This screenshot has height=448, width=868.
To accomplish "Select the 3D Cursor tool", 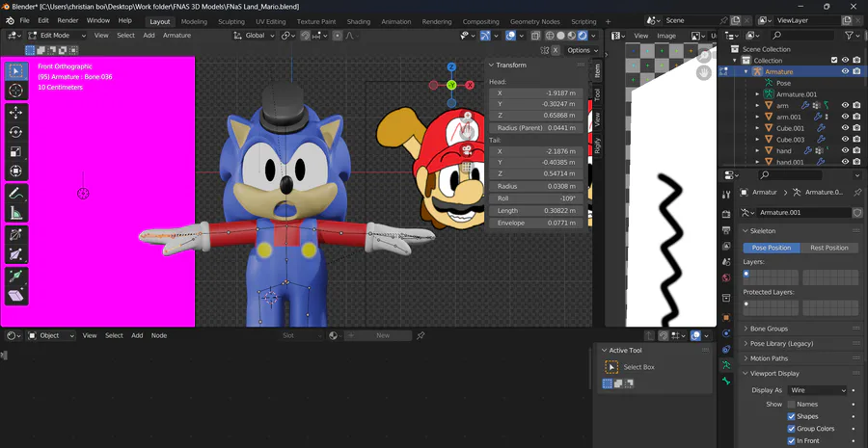I will 16,91.
